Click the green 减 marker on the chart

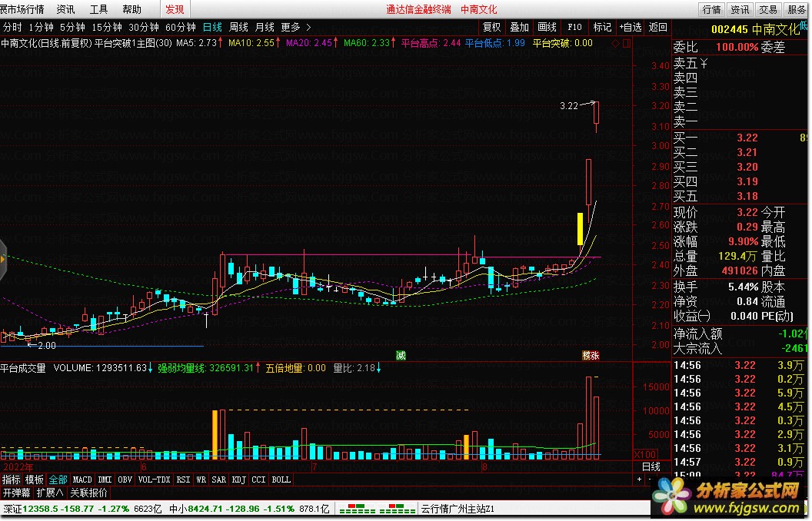401,356
